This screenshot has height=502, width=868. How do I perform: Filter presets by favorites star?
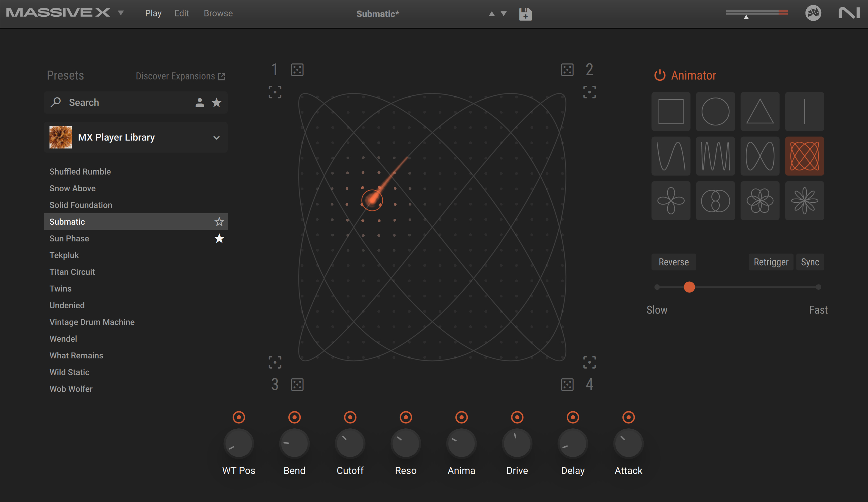(x=216, y=102)
